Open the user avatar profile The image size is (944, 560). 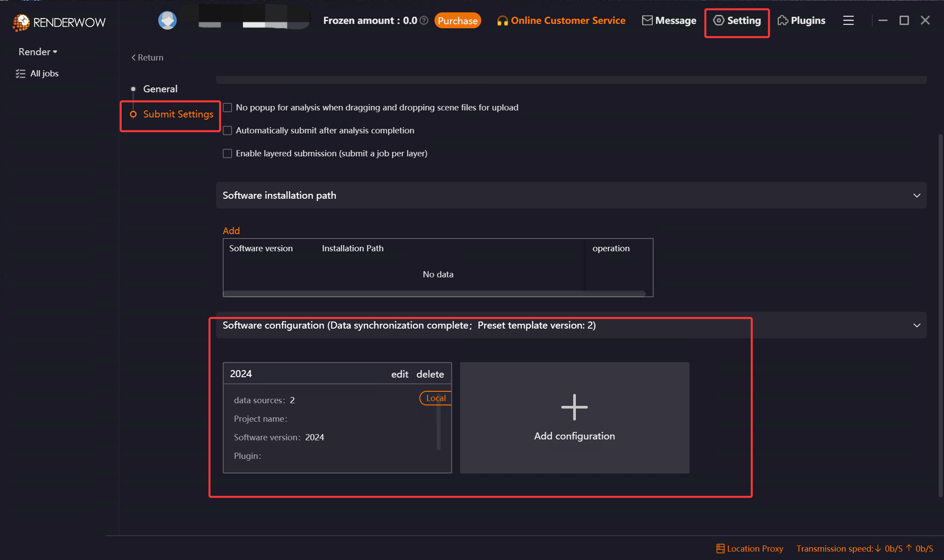pyautogui.click(x=167, y=20)
